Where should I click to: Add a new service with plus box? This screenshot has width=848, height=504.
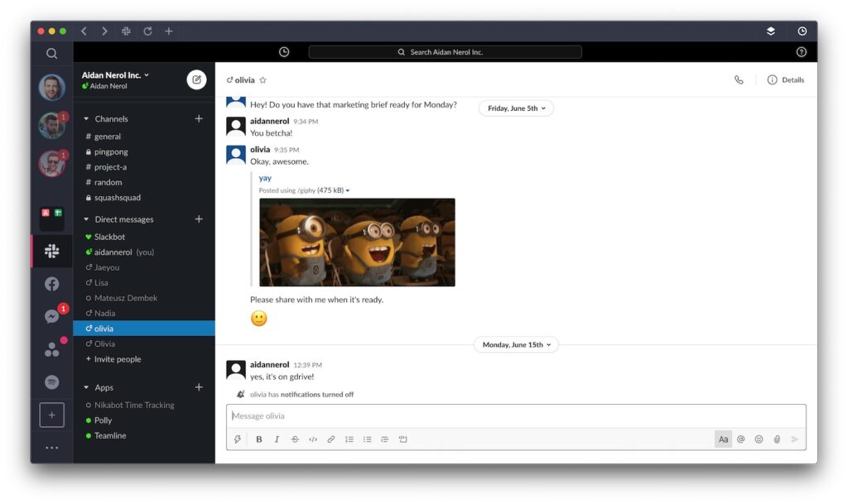pyautogui.click(x=52, y=415)
